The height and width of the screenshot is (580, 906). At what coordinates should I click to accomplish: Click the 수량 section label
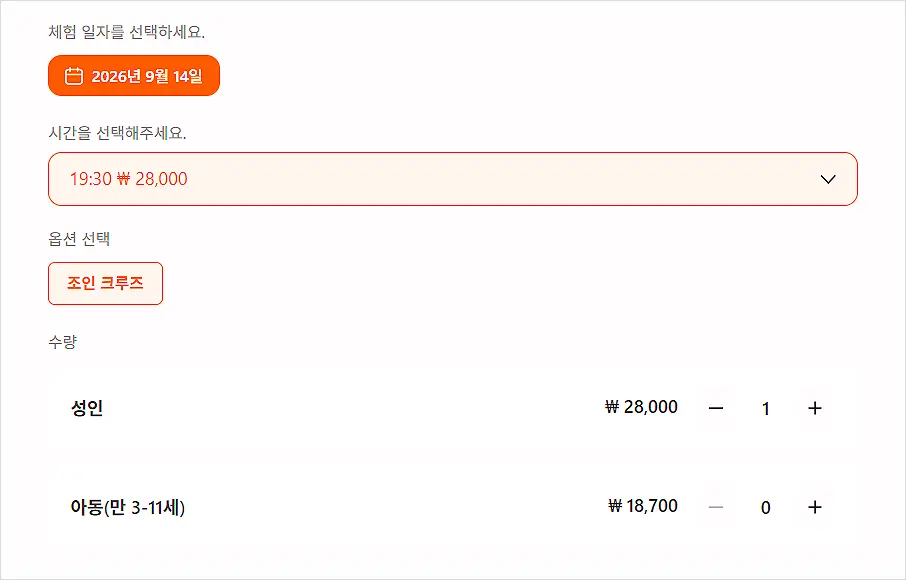coord(62,342)
